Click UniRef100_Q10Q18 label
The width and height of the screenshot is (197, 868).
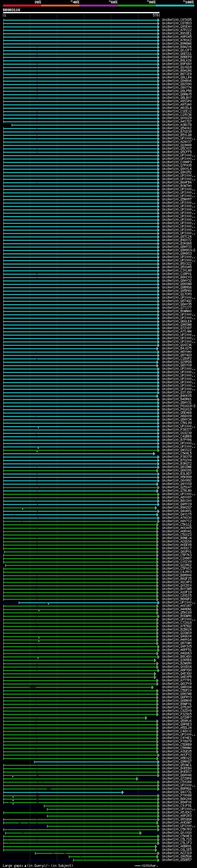tap(177, 67)
